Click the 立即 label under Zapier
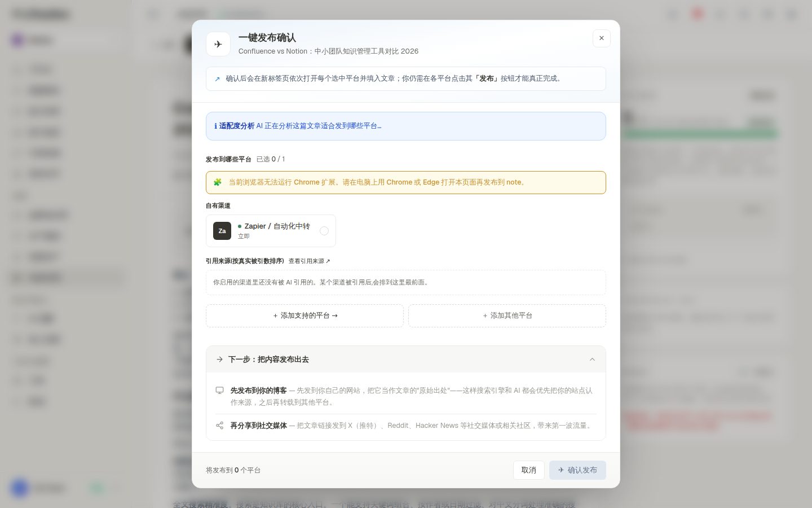The height and width of the screenshot is (508, 812). pos(244,237)
